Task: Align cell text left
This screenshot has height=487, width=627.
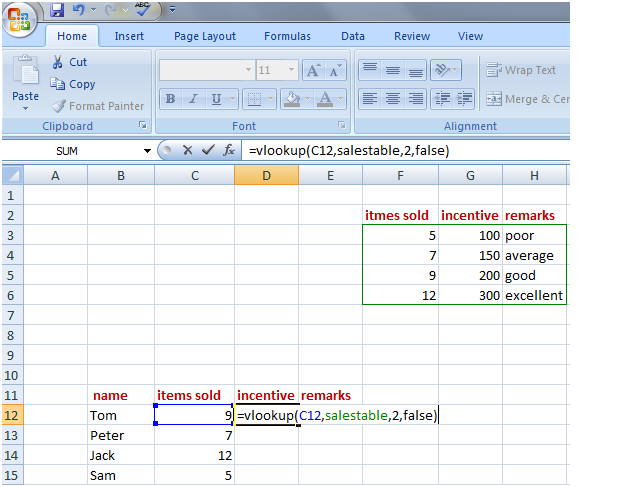Action: pos(370,99)
